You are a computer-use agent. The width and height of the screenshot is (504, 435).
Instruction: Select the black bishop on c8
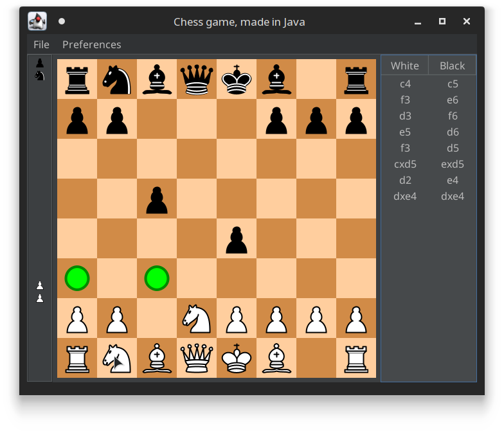click(x=157, y=79)
